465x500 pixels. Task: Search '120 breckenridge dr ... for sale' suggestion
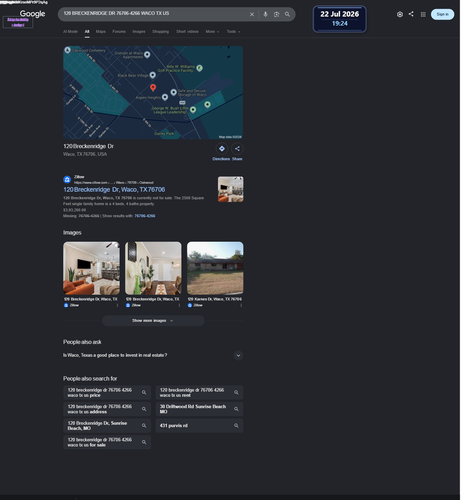pos(107,442)
